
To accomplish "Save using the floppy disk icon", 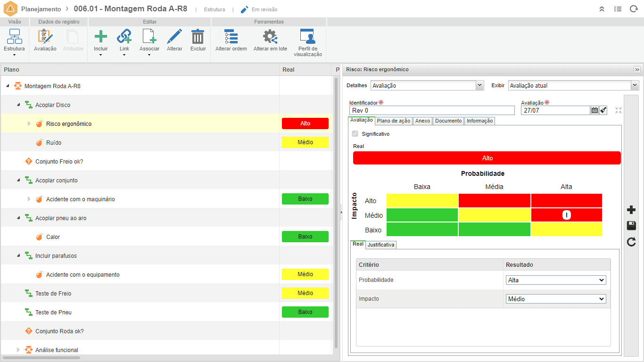I will (x=631, y=226).
